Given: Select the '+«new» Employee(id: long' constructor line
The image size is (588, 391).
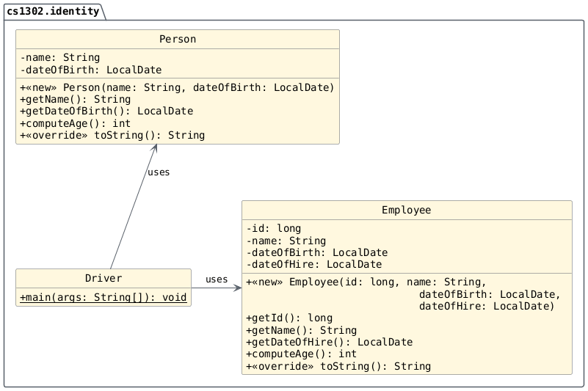Looking at the screenshot, I should [x=366, y=282].
